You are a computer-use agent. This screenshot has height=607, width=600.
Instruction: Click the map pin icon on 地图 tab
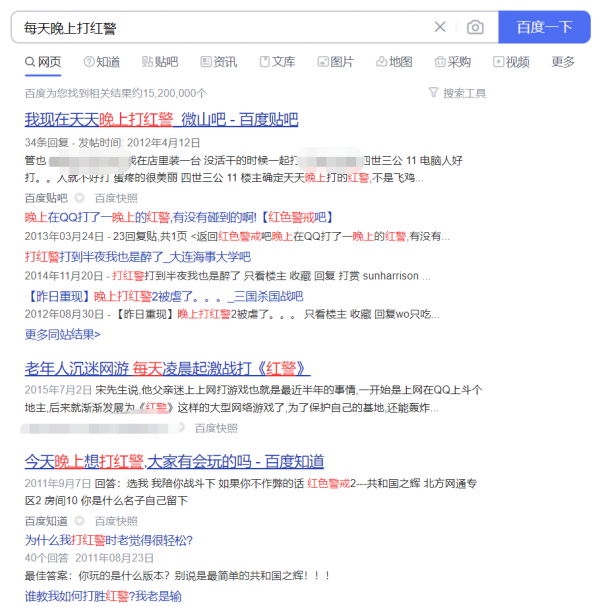click(x=381, y=62)
